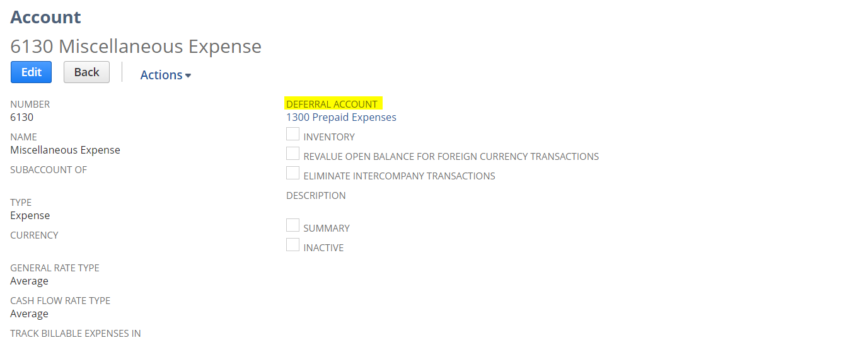Viewport: 868px width, 350px height.
Task: Mark the account as Inactive
Action: pyautogui.click(x=292, y=245)
